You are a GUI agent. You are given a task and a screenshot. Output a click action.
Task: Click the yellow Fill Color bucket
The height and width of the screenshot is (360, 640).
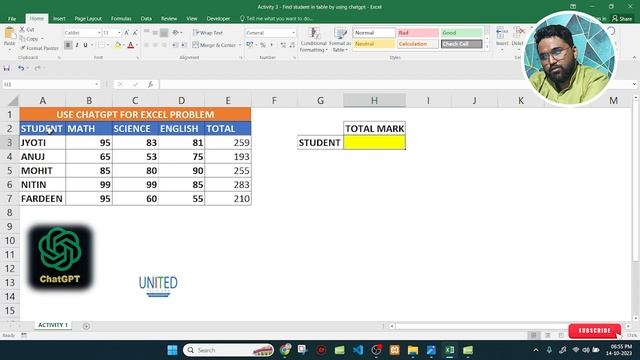coord(118,45)
